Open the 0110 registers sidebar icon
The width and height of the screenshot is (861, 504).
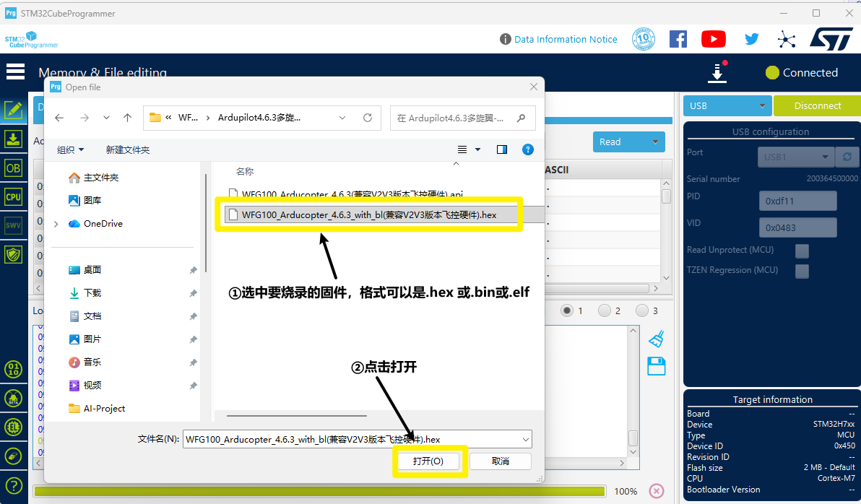tap(13, 370)
